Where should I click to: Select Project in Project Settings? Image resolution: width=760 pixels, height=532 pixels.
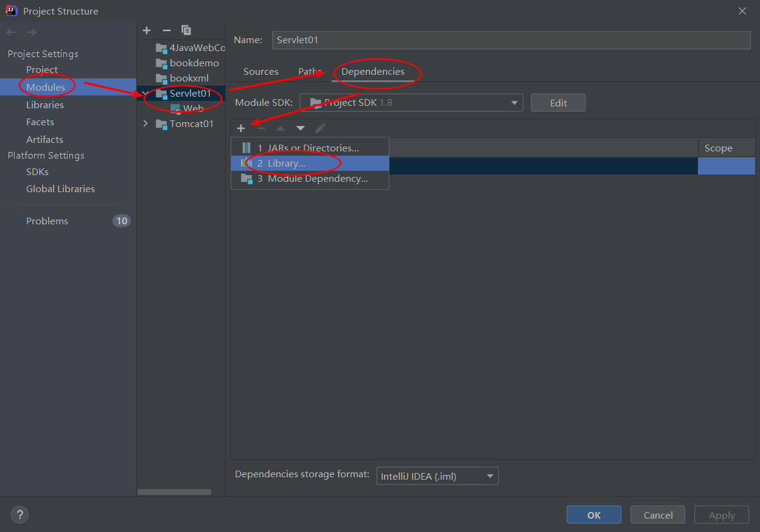pos(42,70)
